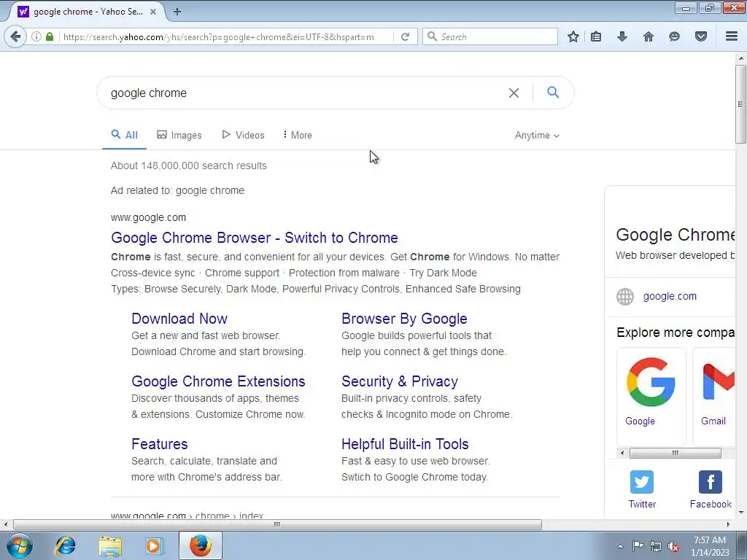Click the page scrollbar down arrow

pos(740,513)
